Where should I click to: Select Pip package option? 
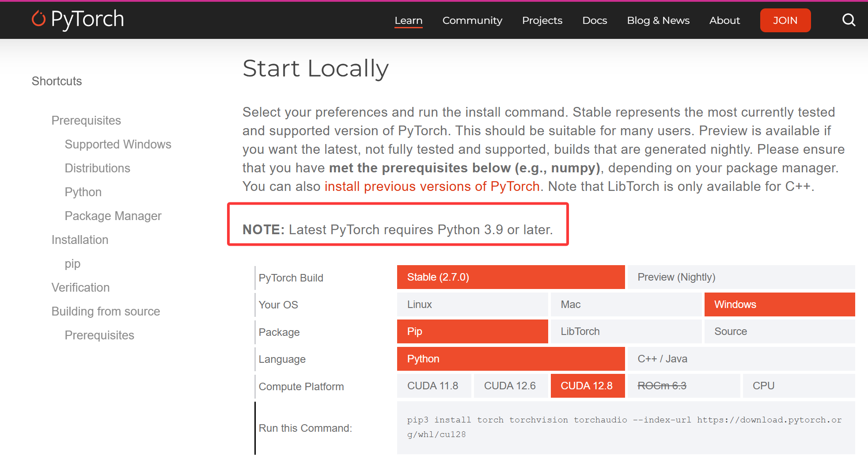472,331
